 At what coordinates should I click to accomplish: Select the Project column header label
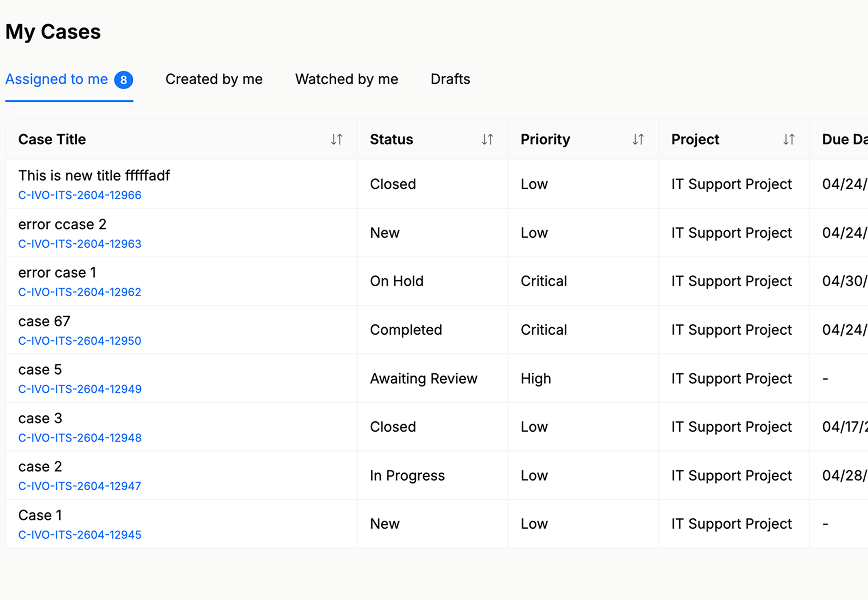695,139
